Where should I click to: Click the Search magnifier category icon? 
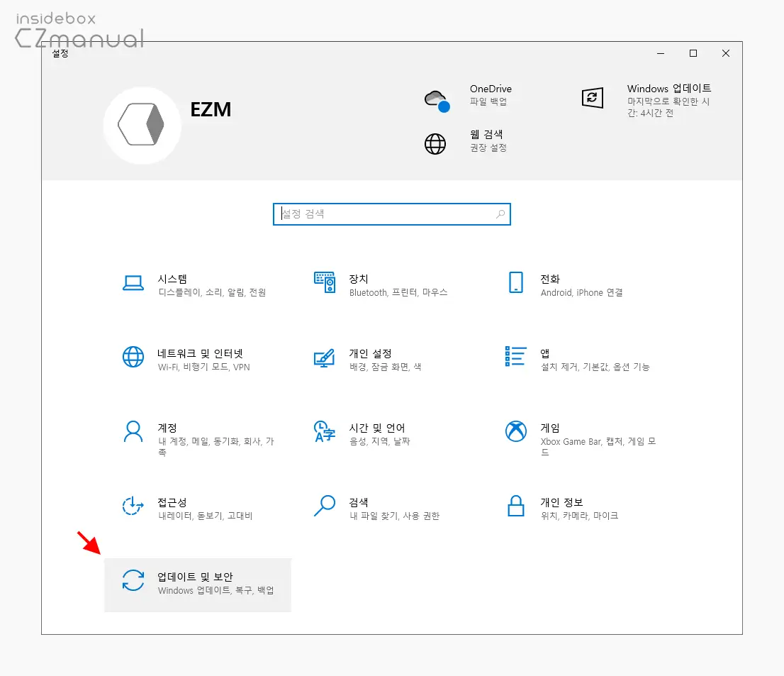coord(324,506)
